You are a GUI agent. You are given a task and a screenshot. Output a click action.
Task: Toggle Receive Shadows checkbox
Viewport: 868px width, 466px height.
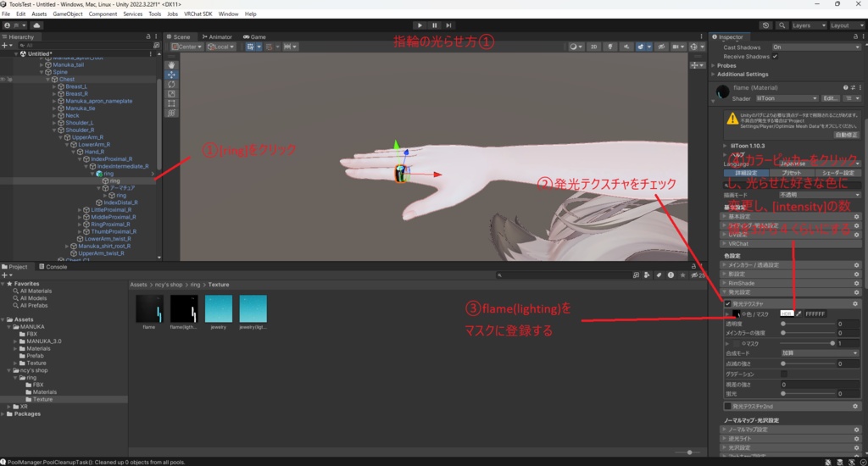point(775,57)
